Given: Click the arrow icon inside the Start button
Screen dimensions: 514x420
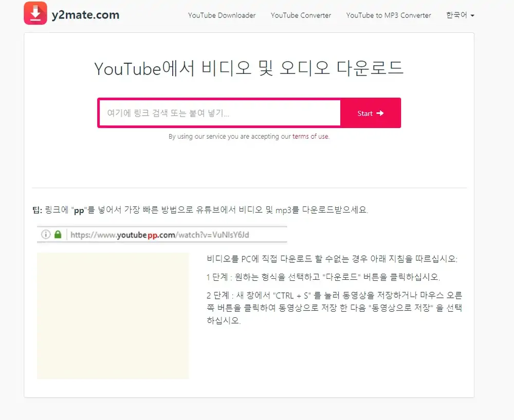Looking at the screenshot, I should (x=379, y=113).
